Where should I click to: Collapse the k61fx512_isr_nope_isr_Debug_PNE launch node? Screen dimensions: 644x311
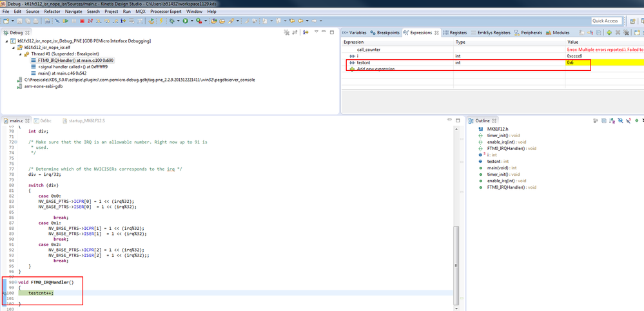pos(7,41)
